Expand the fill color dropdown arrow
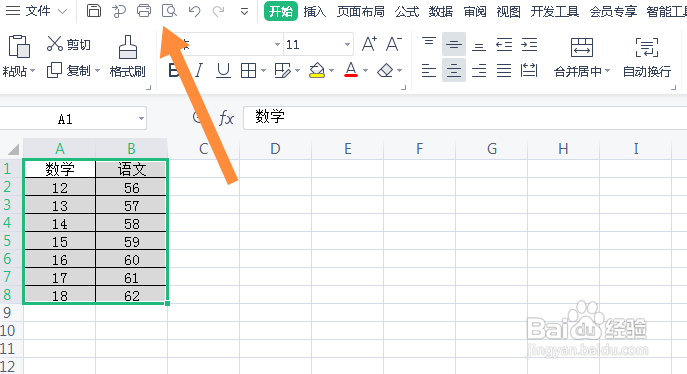687x374 pixels. (332, 71)
